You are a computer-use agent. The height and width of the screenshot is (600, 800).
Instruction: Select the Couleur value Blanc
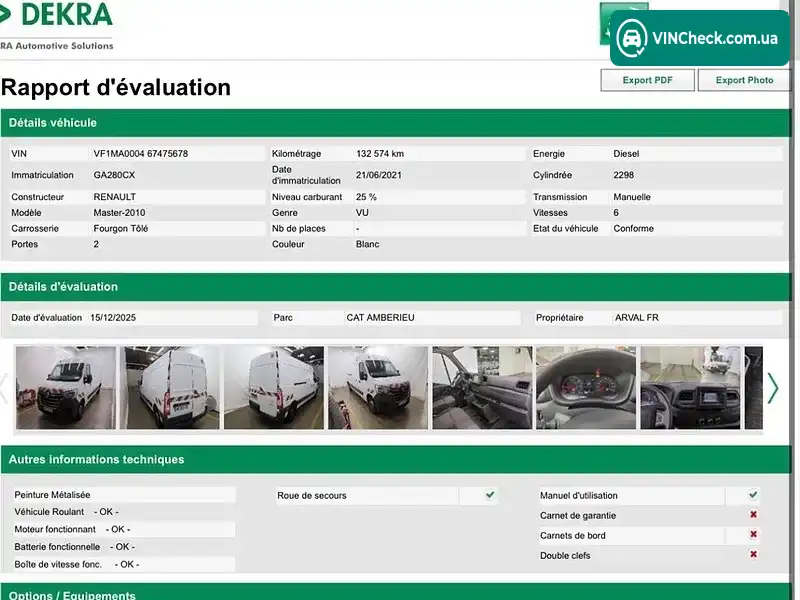tap(367, 244)
